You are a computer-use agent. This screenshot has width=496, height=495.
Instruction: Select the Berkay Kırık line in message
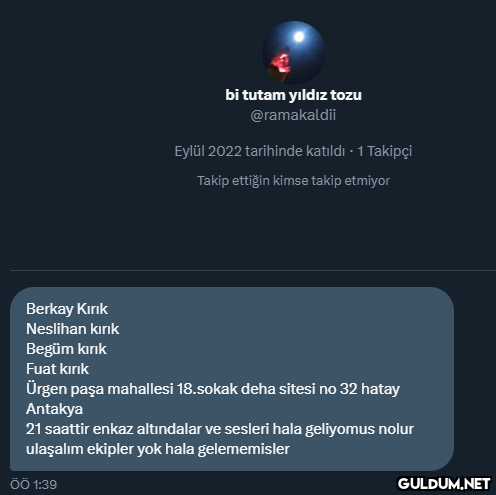67,309
